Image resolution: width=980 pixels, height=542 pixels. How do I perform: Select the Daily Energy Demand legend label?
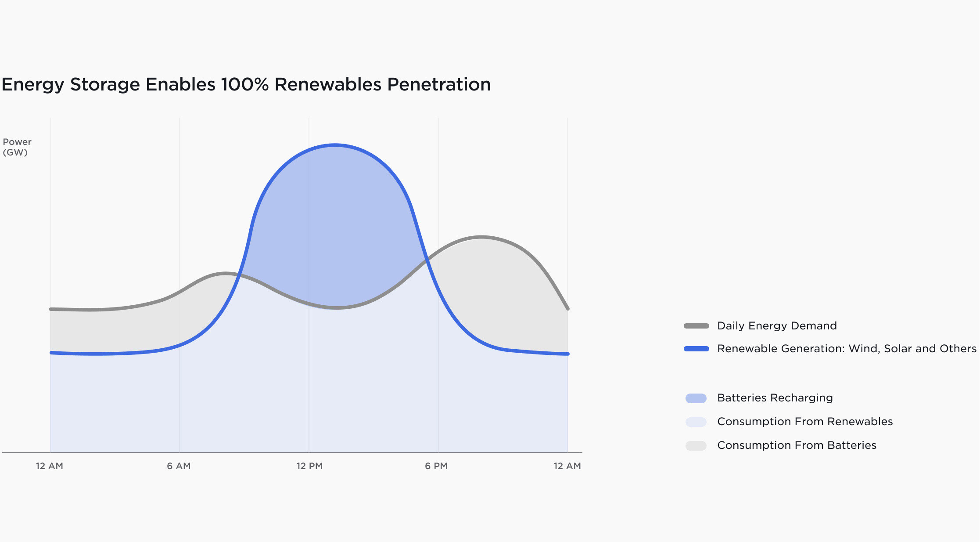click(x=777, y=326)
